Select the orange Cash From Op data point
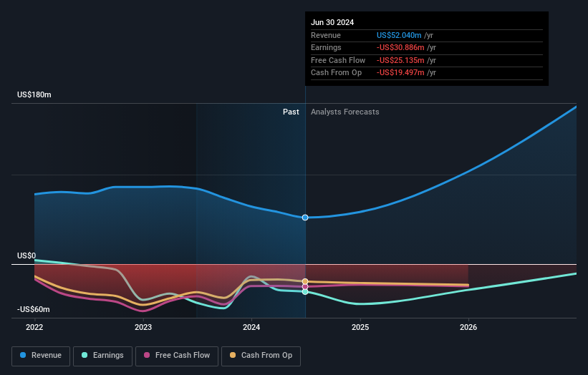 click(305, 281)
